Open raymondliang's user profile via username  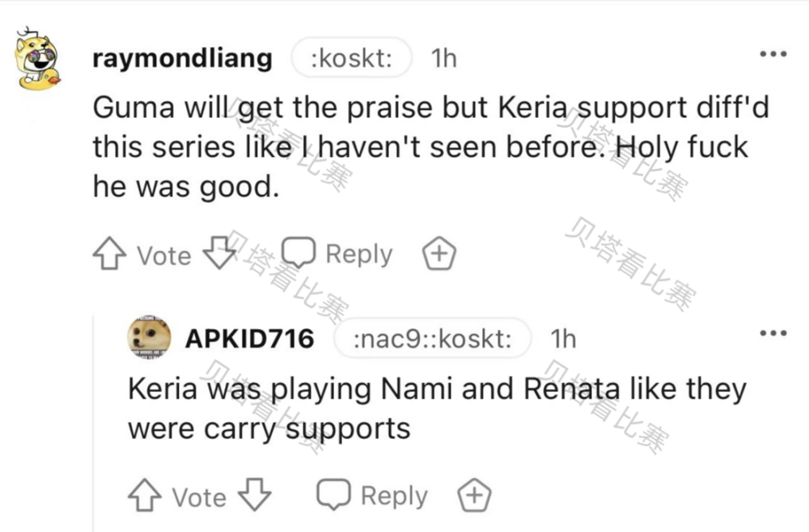click(x=182, y=59)
